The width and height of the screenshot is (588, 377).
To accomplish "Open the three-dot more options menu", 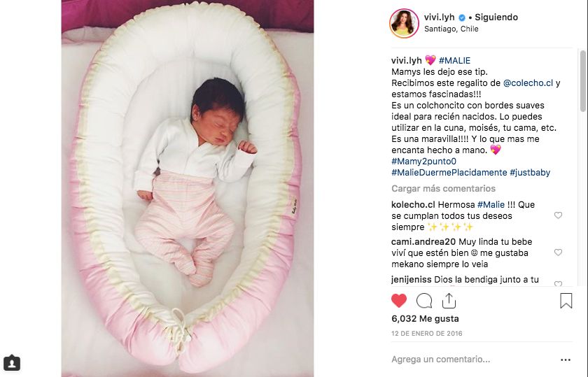I will (x=566, y=360).
